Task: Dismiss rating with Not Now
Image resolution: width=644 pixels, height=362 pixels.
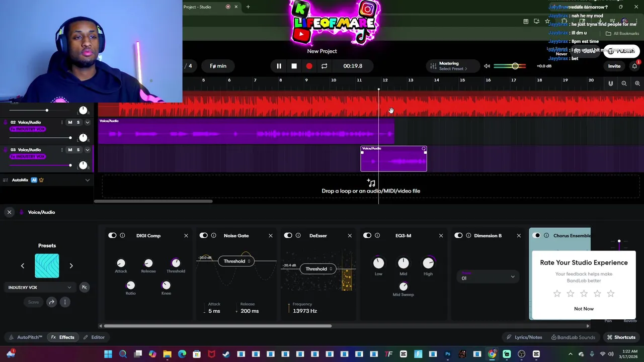Action: 584,309
